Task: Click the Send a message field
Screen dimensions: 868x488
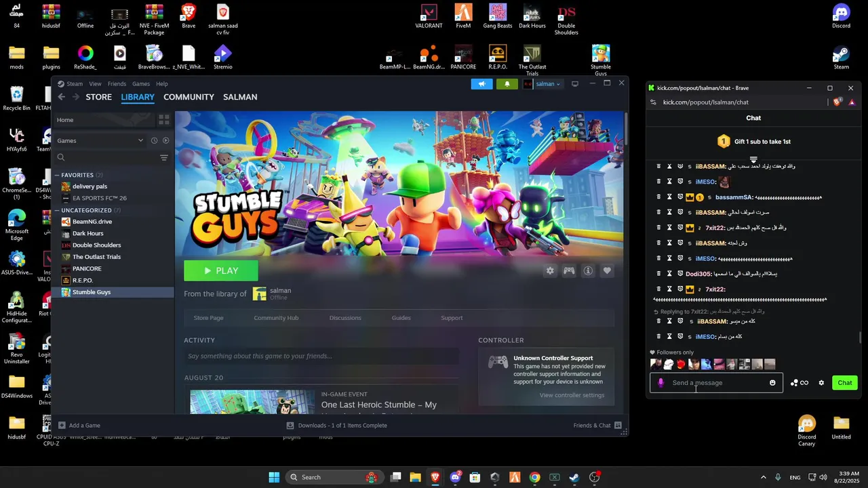Action: 716,383
